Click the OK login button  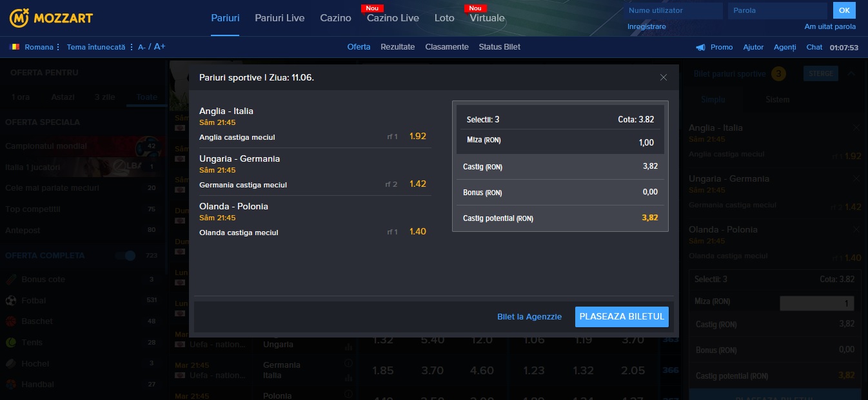(844, 10)
